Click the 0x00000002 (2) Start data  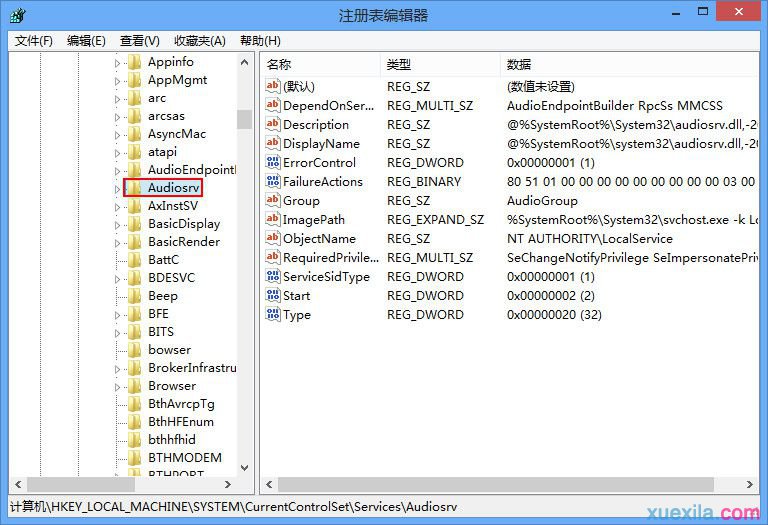point(551,296)
